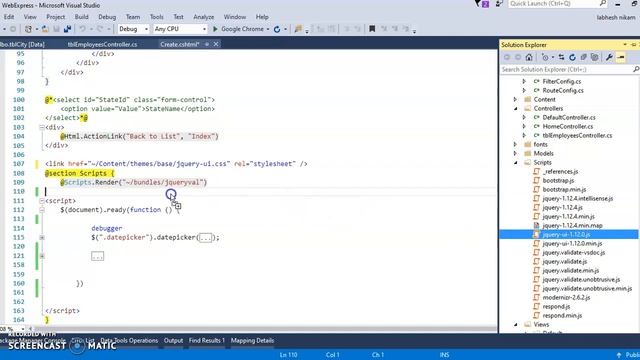Viewport: 640px width, 360px height.
Task: Open the Solution Explorer window options arrow
Action: click(625, 44)
